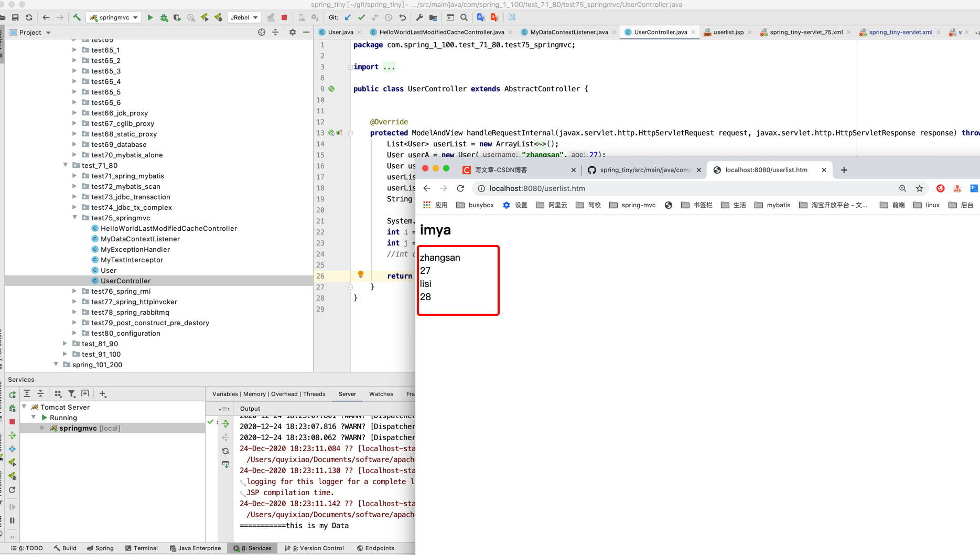
Task: Switch to the spring_tiny GitHub browser tab
Action: (x=644, y=170)
